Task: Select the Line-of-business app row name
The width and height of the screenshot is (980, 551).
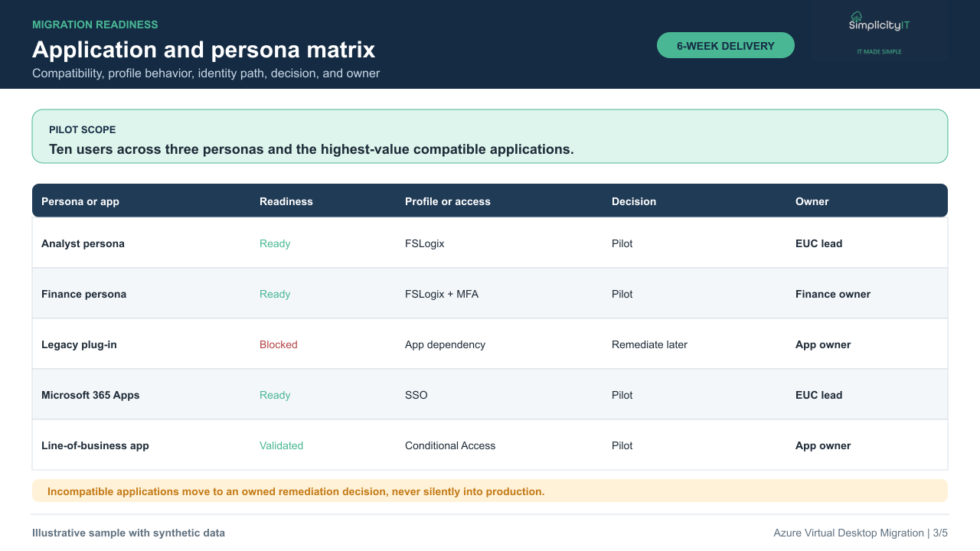Action: [x=95, y=445]
